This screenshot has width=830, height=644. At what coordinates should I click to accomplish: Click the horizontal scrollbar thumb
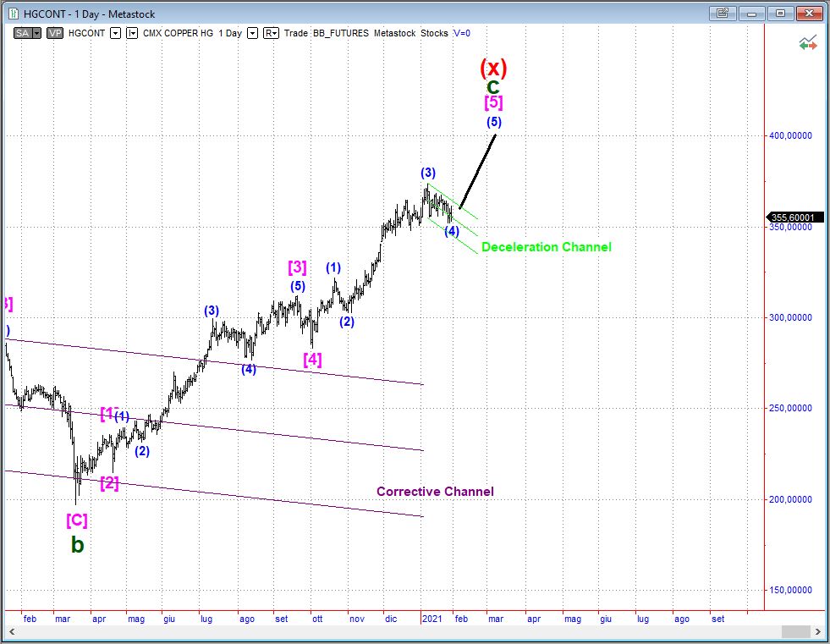tap(796, 632)
